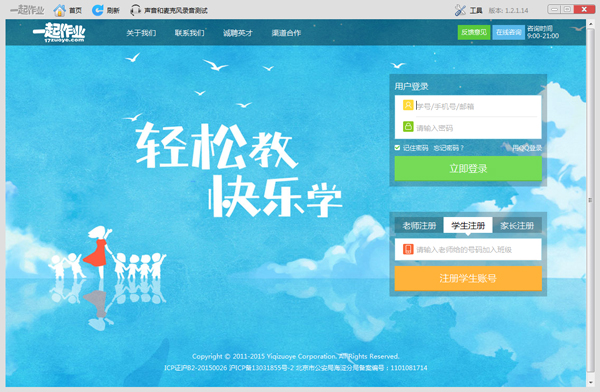Open the headset sound and microphone test
Image resolution: width=600 pixels, height=392 pixels.
click(x=169, y=10)
